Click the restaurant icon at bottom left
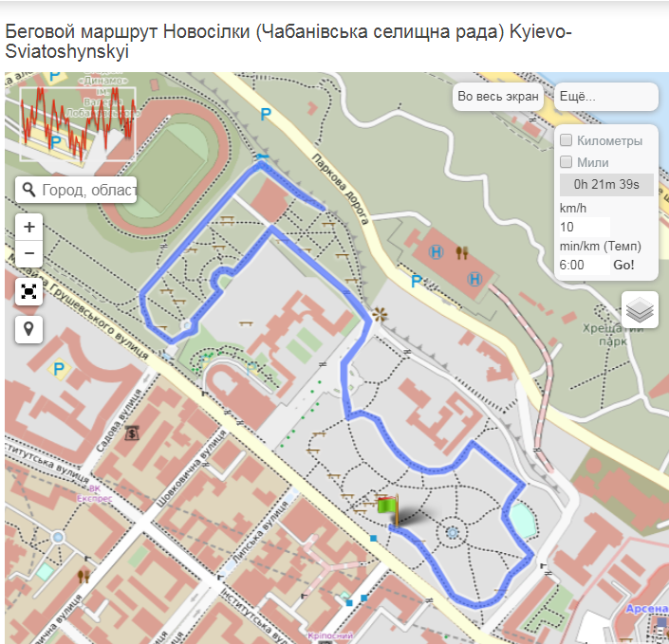This screenshot has width=669, height=644. (x=84, y=577)
